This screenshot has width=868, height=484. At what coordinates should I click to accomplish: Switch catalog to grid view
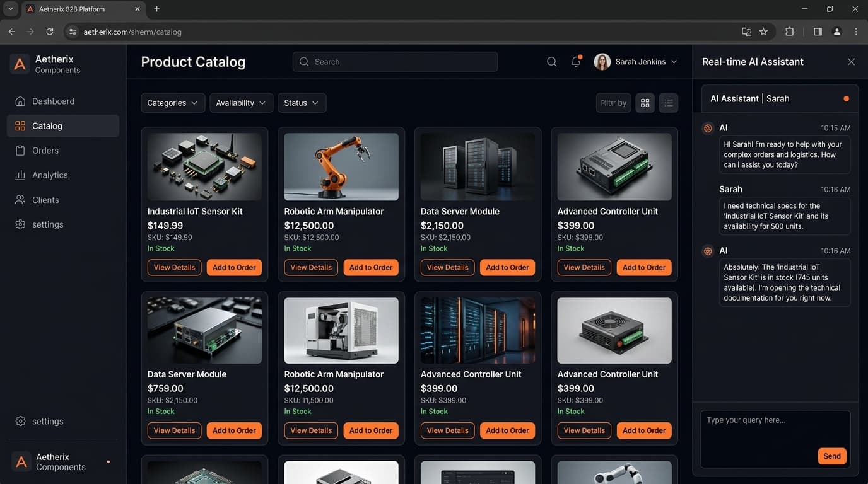[645, 103]
